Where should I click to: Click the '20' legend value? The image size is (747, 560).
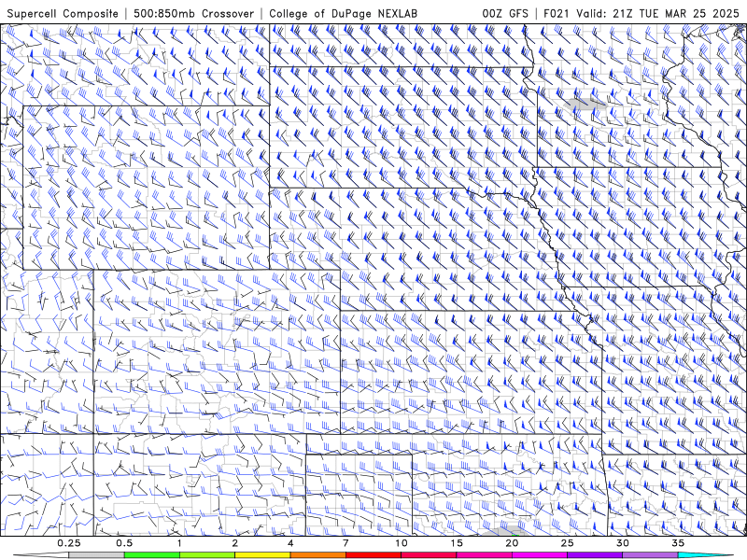512,543
